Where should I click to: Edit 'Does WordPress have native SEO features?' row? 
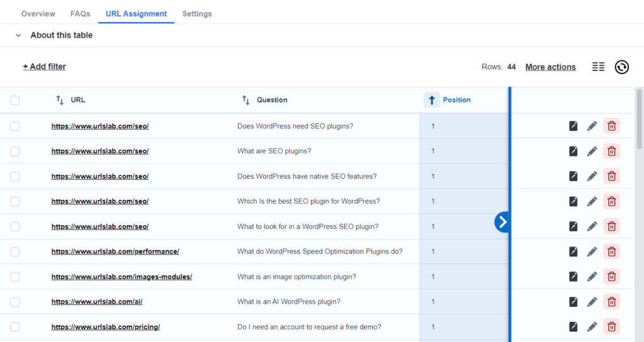pos(592,176)
